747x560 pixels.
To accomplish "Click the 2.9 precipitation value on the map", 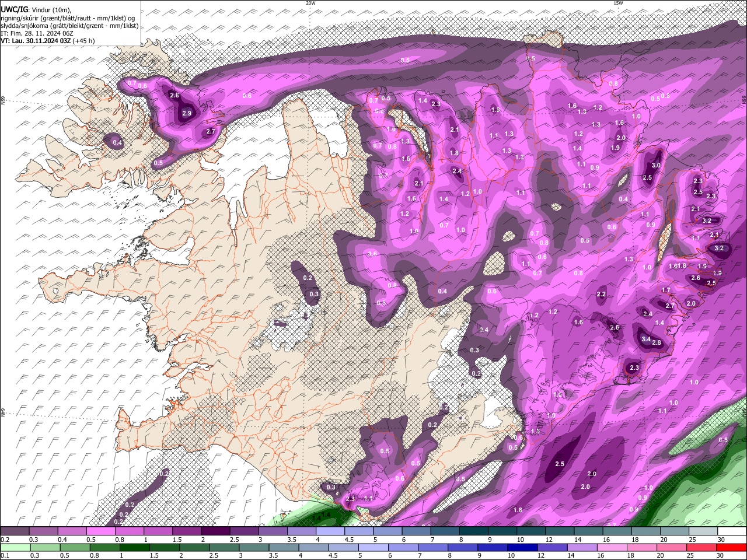I will pos(187,113).
